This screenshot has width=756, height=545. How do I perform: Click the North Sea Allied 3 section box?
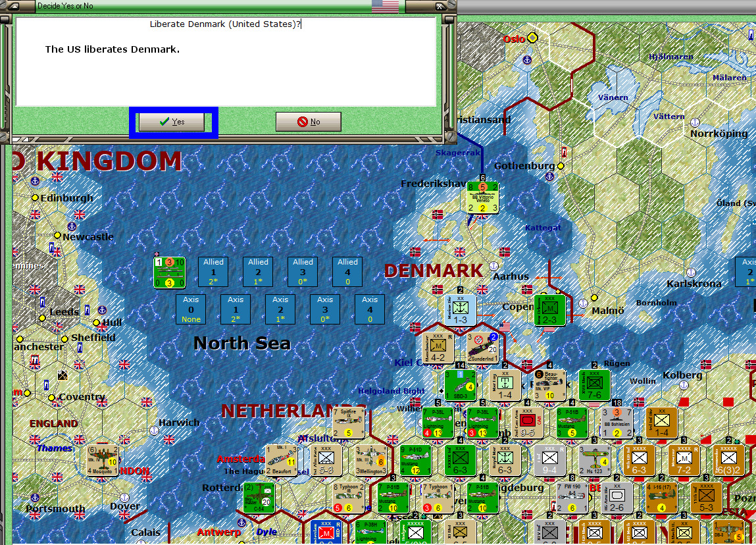click(x=303, y=272)
